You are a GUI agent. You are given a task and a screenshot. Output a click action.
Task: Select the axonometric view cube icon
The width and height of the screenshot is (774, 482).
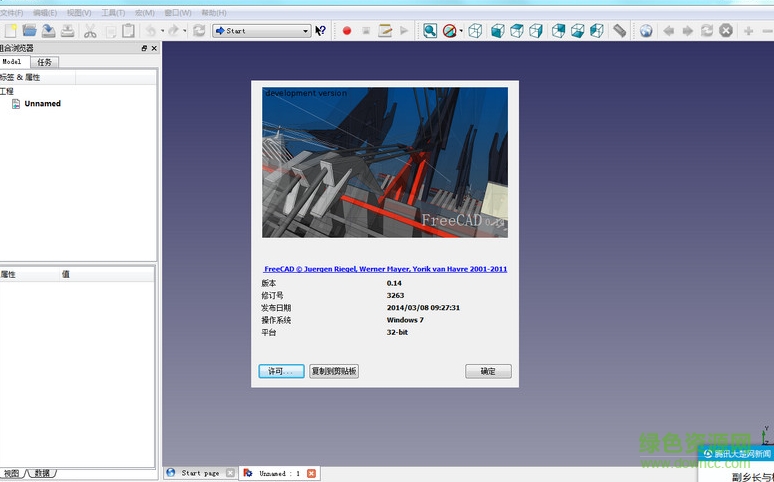[475, 31]
